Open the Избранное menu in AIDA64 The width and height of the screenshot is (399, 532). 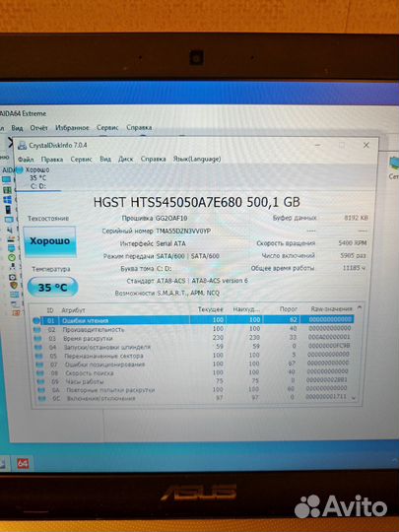click(x=72, y=128)
